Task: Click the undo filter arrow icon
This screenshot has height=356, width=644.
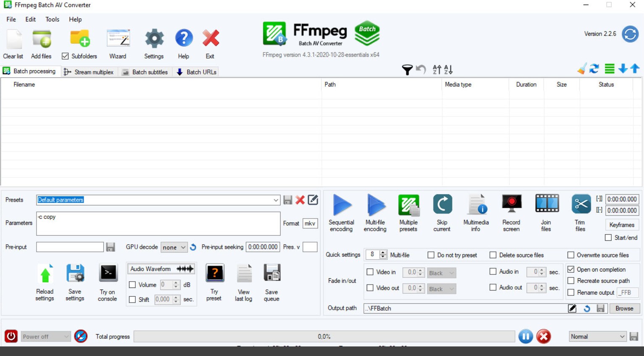Action: [421, 69]
